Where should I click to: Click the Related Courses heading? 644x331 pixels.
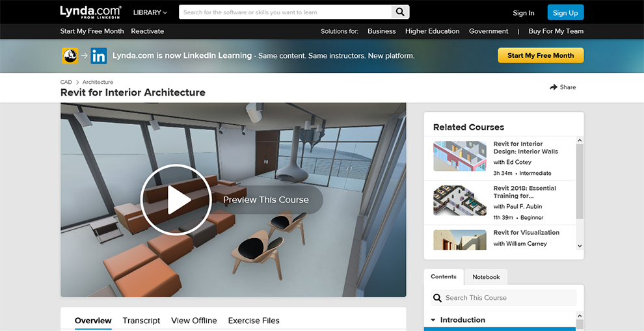click(x=468, y=127)
